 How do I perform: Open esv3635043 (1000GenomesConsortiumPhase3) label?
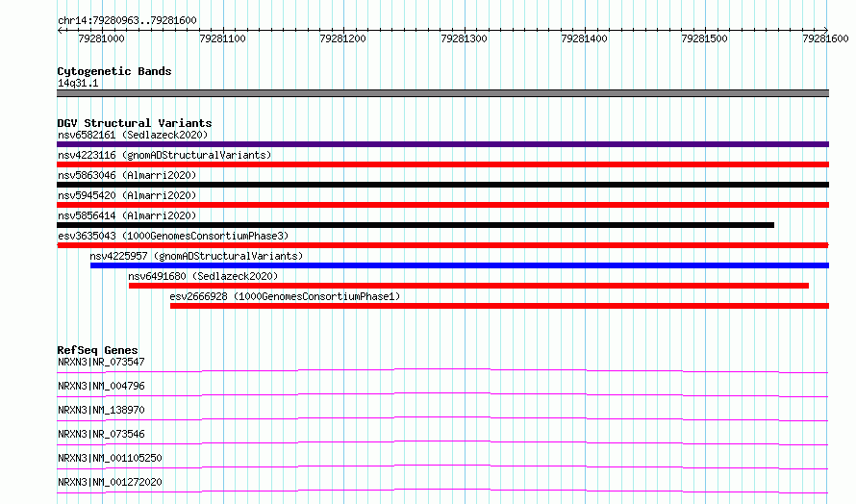point(173,236)
